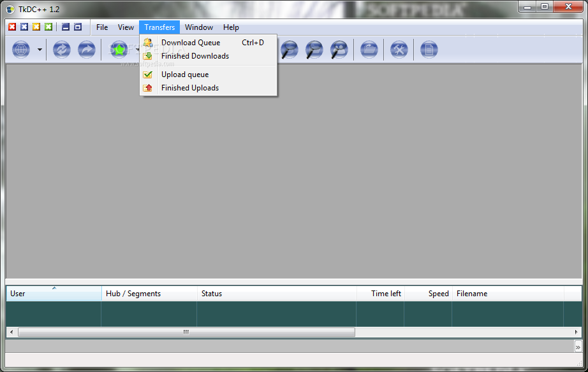Choose Finished Downloads menu entry

[x=209, y=56]
